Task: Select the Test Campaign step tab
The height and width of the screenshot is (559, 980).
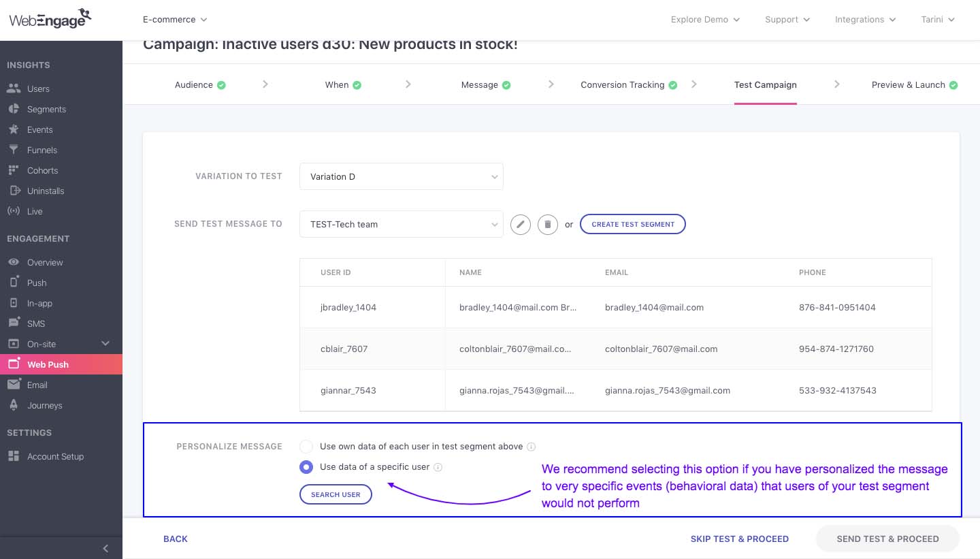Action: coord(766,85)
